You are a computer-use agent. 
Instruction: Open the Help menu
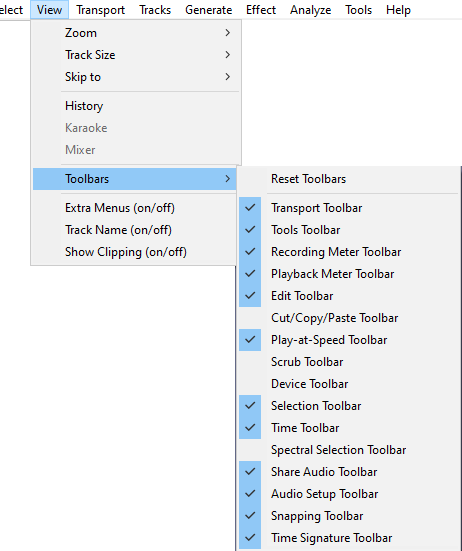(398, 10)
